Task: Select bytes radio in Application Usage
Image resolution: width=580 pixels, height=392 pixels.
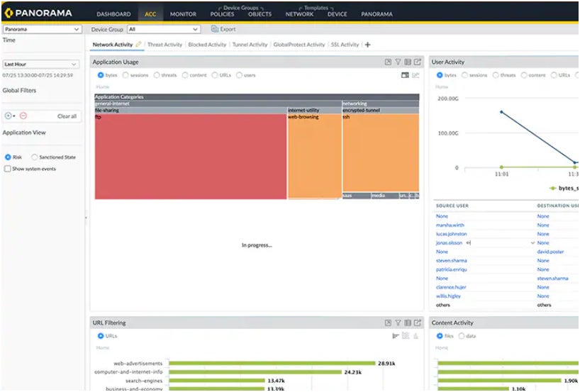Action: (x=100, y=75)
